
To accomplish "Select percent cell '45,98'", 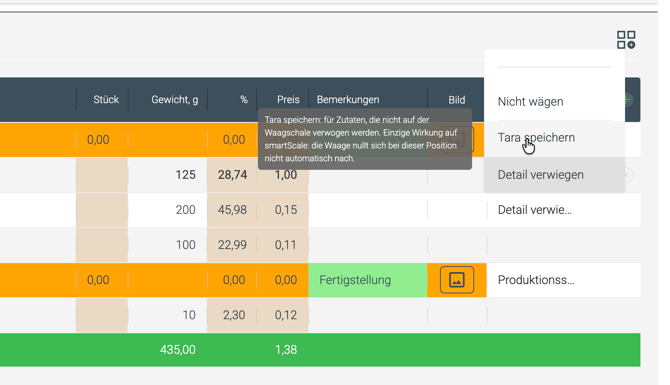I will 232,210.
